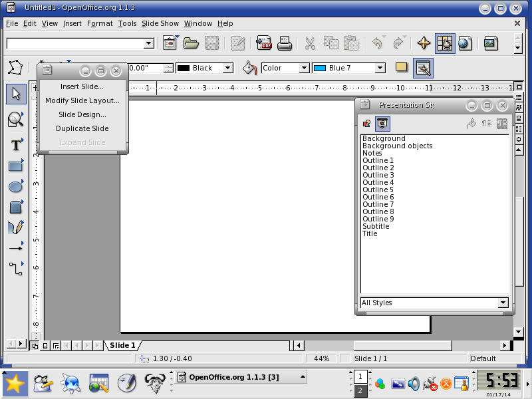Open the Slide Show menu
The height and width of the screenshot is (399, 532).
point(160,23)
